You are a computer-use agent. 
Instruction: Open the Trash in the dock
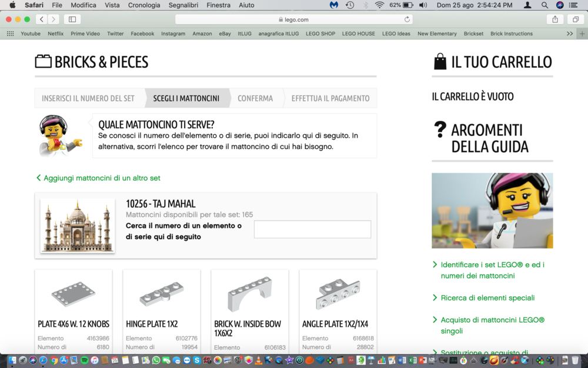click(x=575, y=360)
